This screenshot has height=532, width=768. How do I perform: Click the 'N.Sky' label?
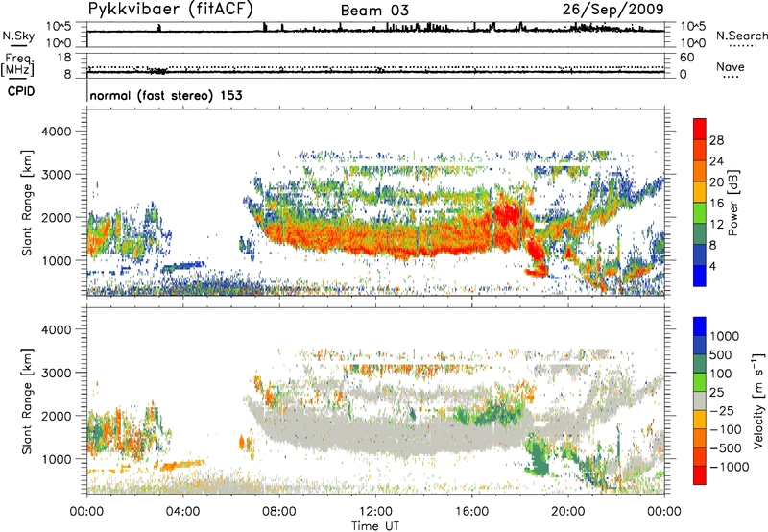coord(18,36)
